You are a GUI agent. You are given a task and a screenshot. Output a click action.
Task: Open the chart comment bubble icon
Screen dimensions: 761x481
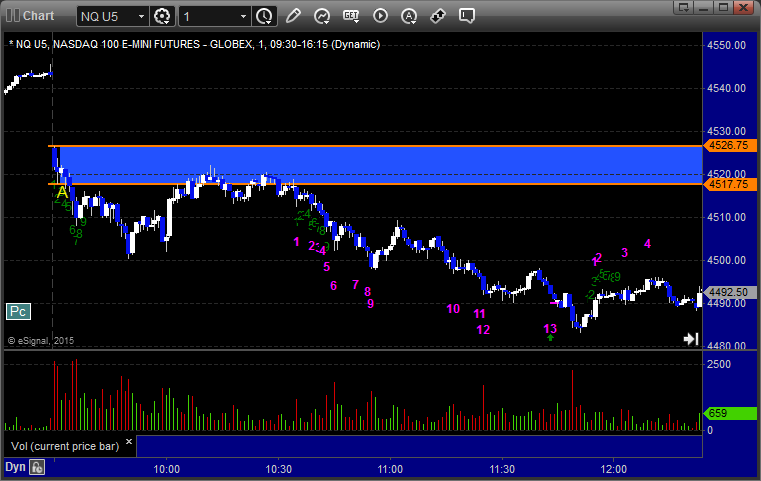tap(466, 16)
